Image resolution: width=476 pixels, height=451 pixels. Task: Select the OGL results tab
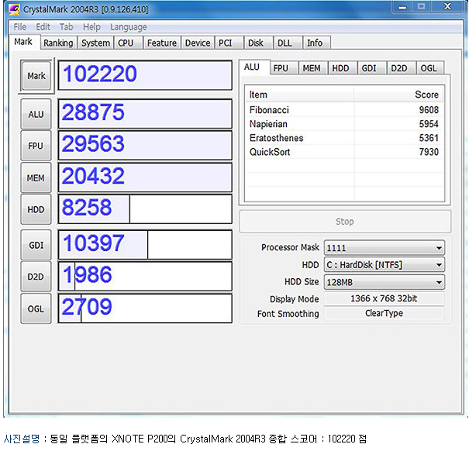pos(429,69)
